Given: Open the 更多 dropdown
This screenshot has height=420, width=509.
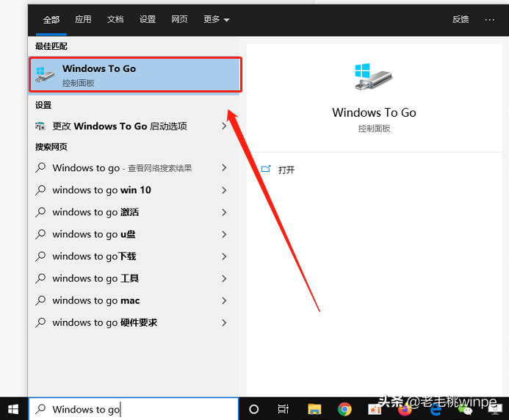Looking at the screenshot, I should [x=217, y=20].
